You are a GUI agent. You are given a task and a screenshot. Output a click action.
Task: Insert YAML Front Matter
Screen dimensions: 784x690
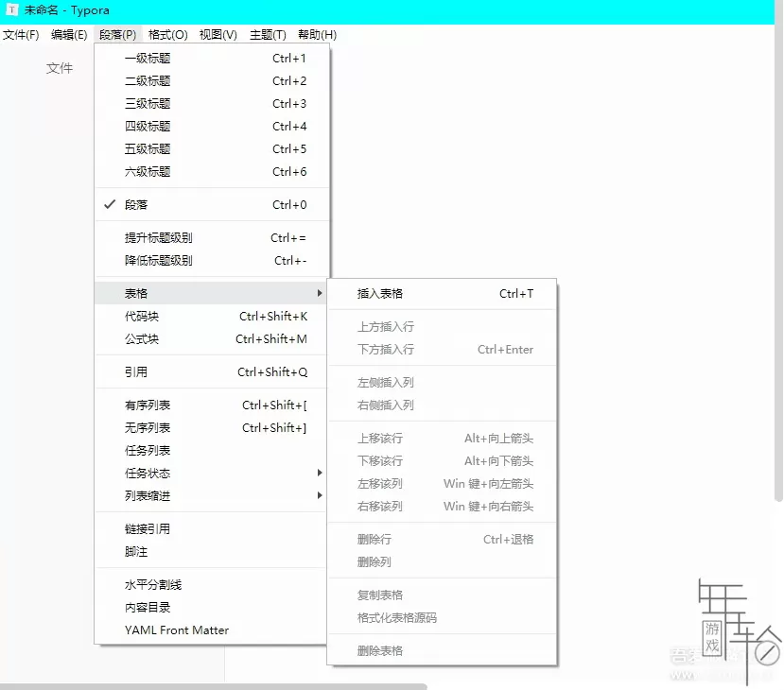coord(212,630)
